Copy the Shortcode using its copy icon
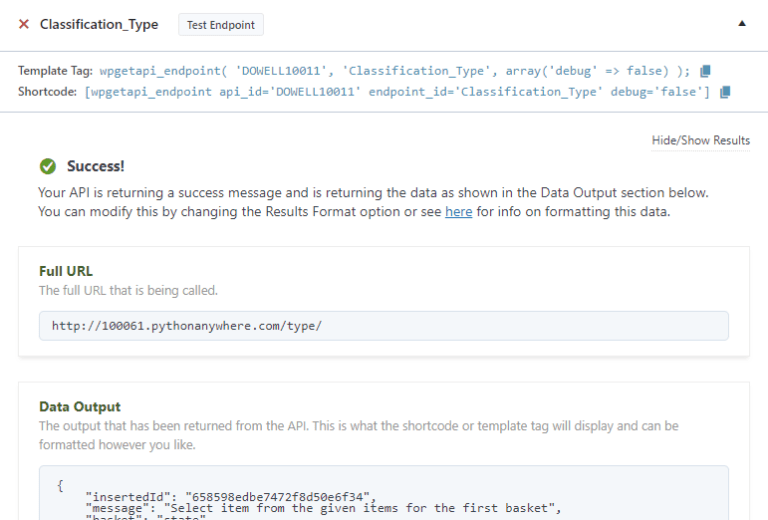Screen dimensions: 768x520 point(725,92)
